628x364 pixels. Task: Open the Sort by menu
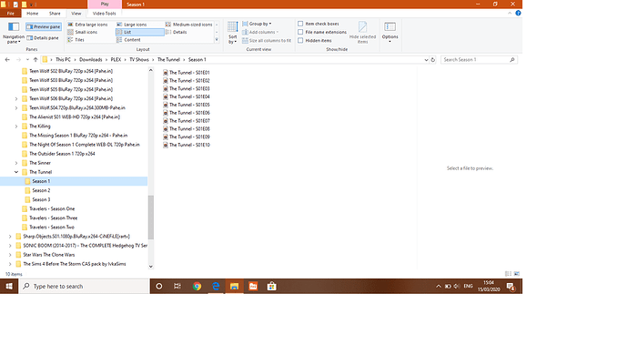coord(232,33)
